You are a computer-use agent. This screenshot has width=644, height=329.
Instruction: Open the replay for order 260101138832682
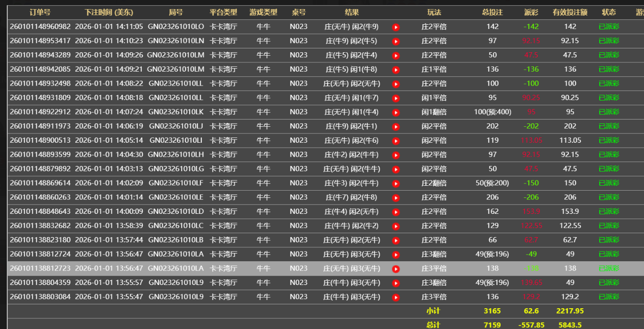(x=396, y=226)
